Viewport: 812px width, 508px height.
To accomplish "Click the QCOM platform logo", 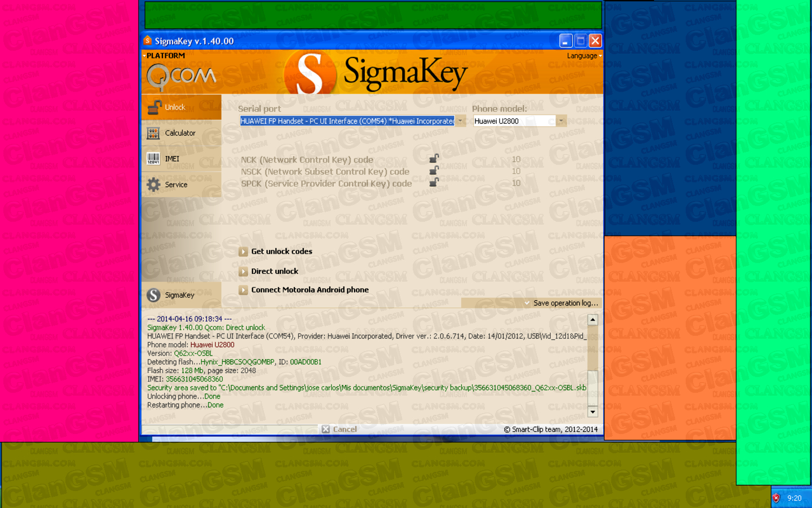I will tap(181, 77).
